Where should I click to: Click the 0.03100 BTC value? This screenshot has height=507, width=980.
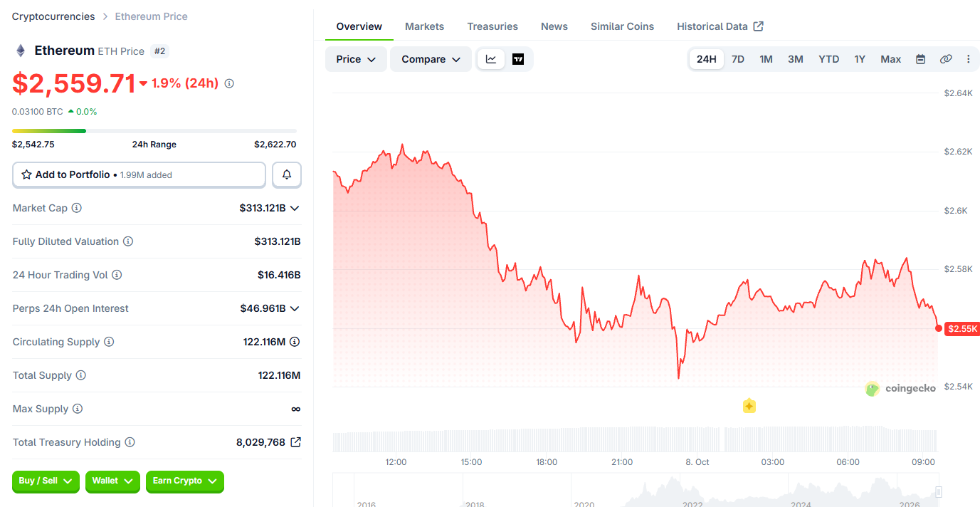tap(38, 112)
